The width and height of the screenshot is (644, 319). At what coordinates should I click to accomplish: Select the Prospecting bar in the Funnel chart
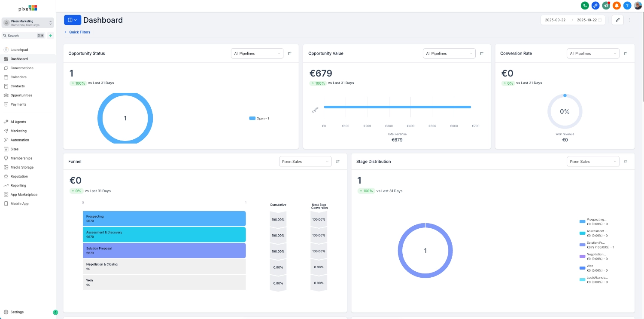click(164, 218)
